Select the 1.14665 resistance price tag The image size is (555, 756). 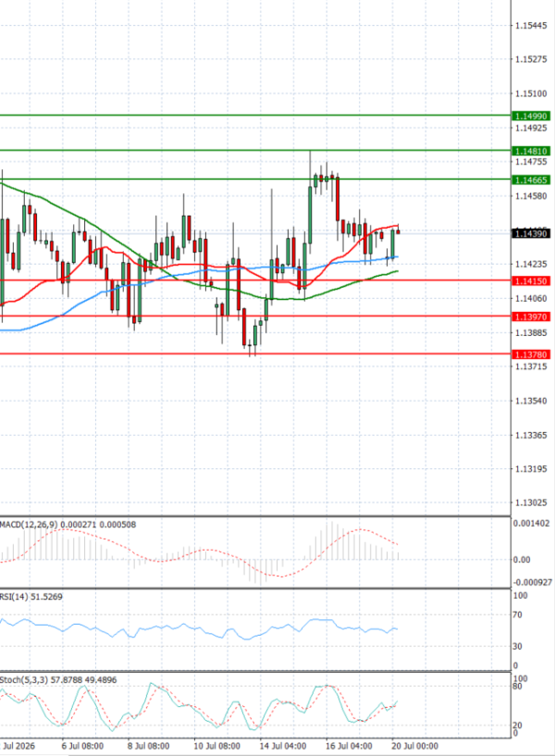point(530,180)
